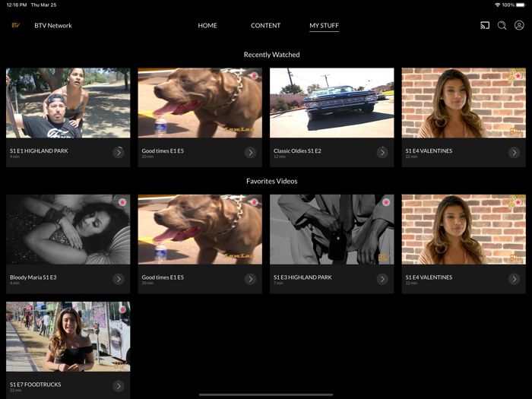Open chevron for Good times E1 E5 in Favorites Videos
This screenshot has height=399, width=532.
[250, 279]
